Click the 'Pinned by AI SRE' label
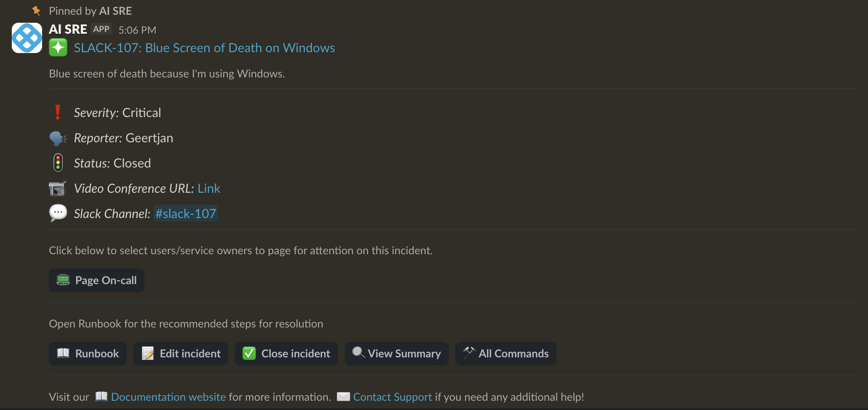This screenshot has height=410, width=868. click(90, 11)
